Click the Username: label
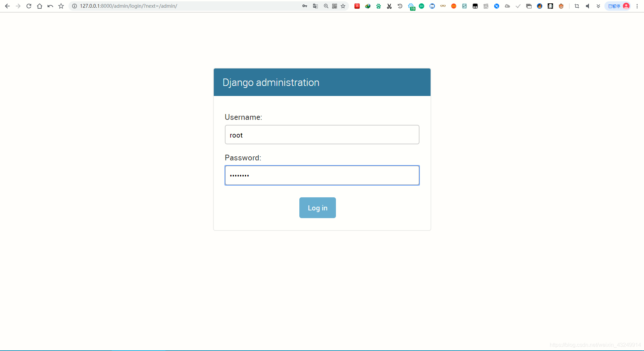 coord(243,117)
